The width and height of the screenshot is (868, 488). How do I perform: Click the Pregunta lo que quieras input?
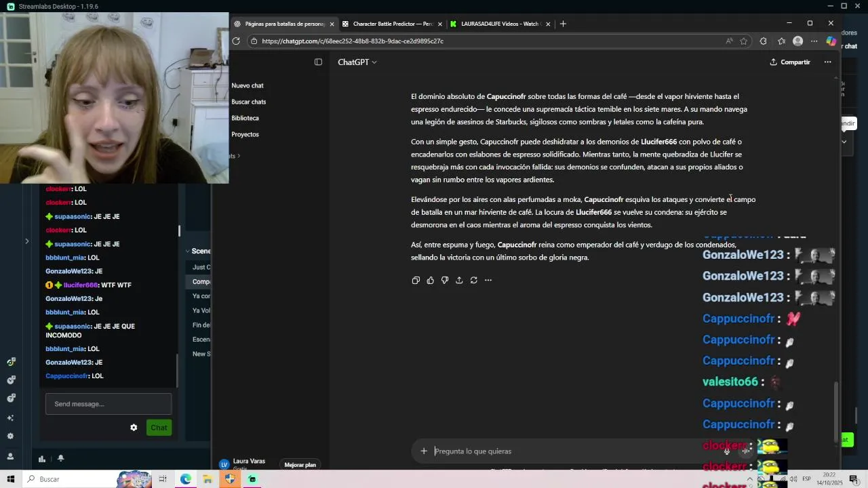coord(570,451)
